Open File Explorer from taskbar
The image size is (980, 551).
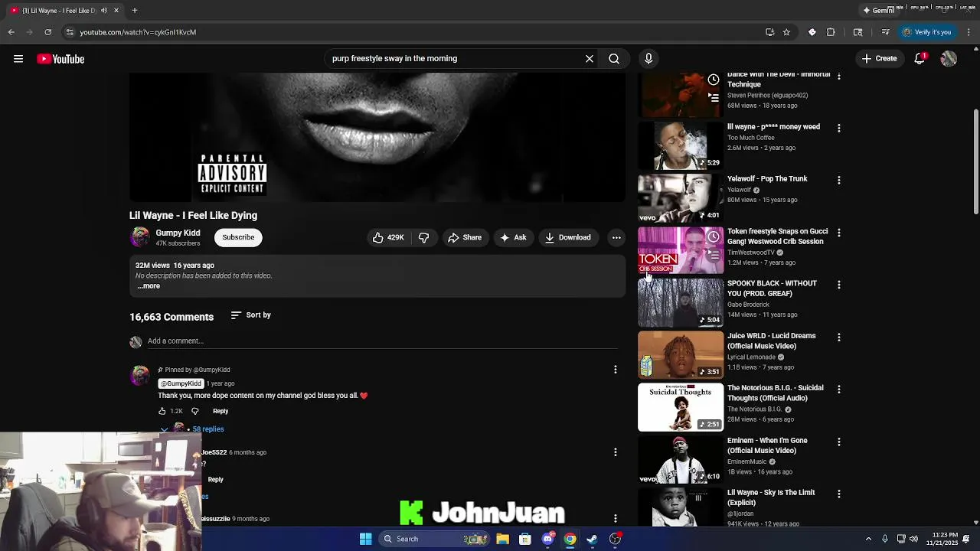point(502,539)
